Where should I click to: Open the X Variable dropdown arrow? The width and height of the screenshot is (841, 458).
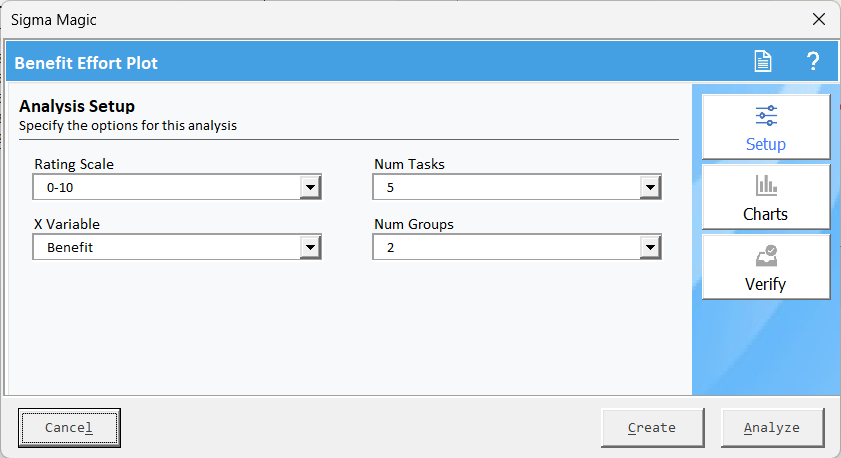(310, 248)
